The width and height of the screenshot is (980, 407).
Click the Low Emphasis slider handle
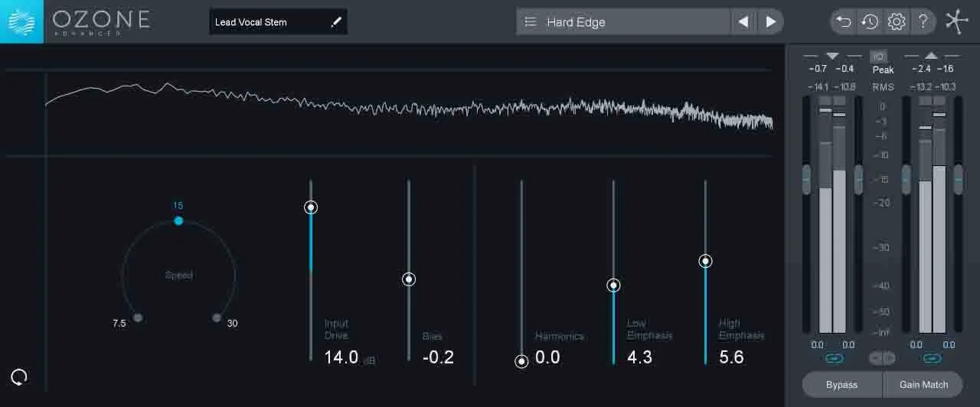[613, 285]
